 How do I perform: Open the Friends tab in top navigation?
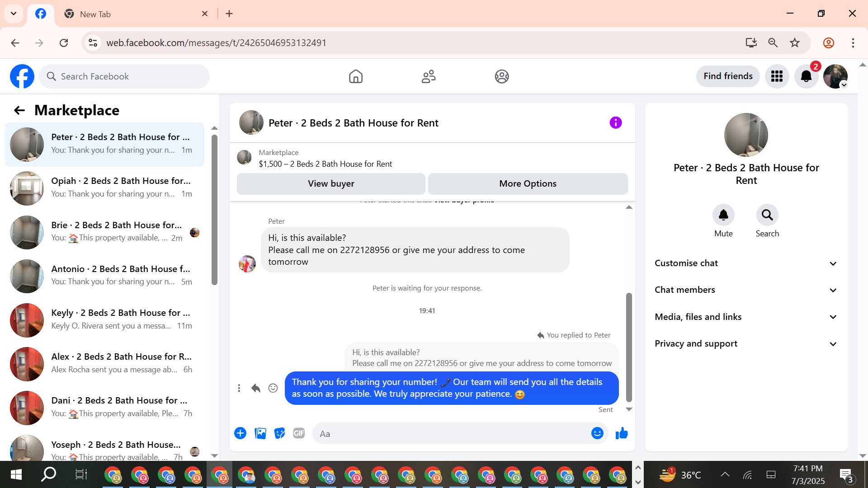(x=429, y=76)
